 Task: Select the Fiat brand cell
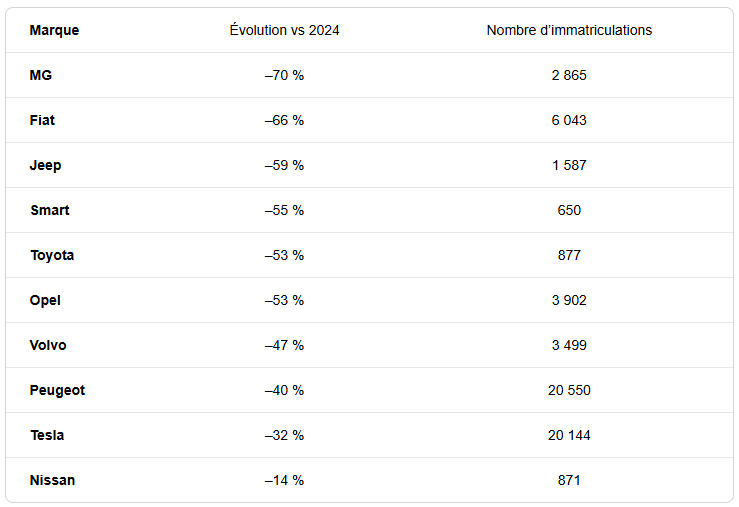pyautogui.click(x=43, y=120)
